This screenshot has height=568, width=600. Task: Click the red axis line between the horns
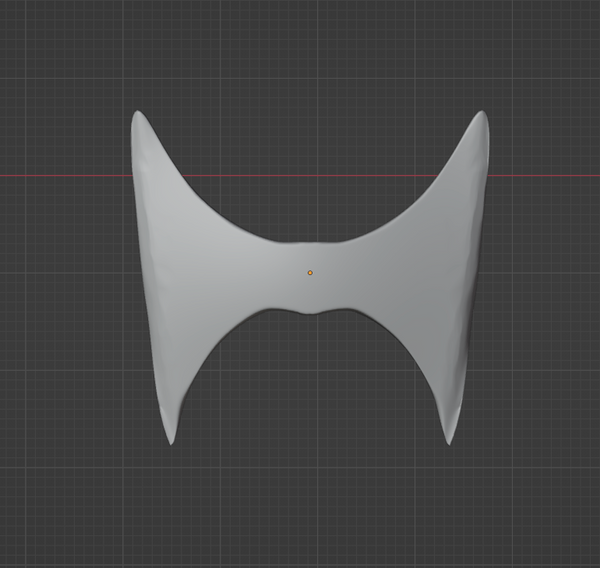point(310,176)
